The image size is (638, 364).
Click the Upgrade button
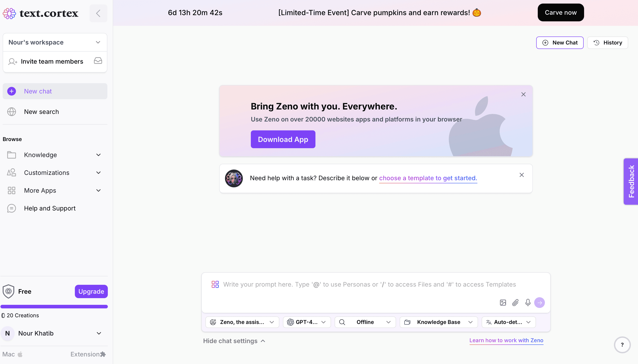click(91, 291)
